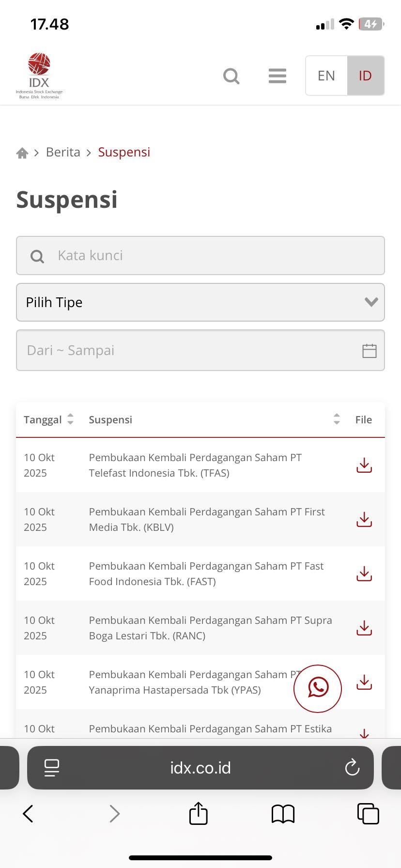This screenshot has width=401, height=868.
Task: Switch language to ID
Action: (365, 76)
